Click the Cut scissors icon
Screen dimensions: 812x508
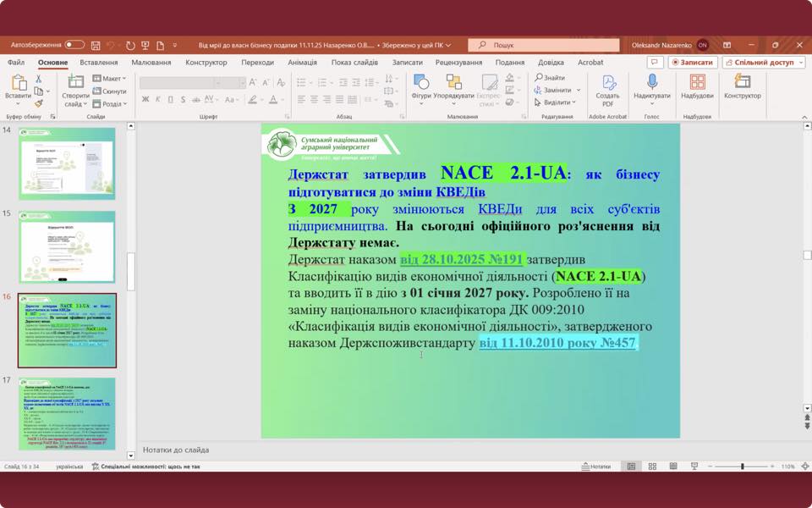tap(38, 79)
